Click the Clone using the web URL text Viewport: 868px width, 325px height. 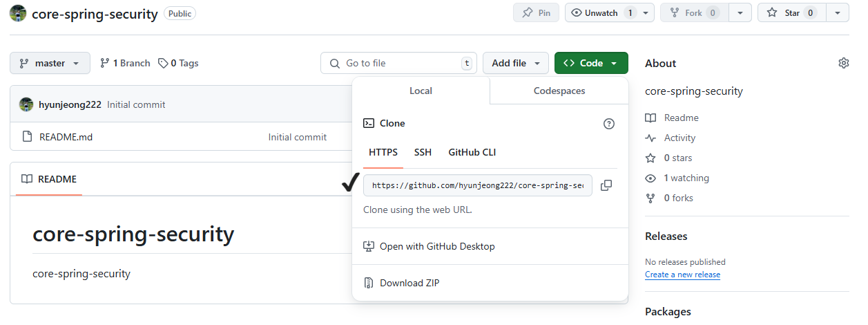coord(418,210)
